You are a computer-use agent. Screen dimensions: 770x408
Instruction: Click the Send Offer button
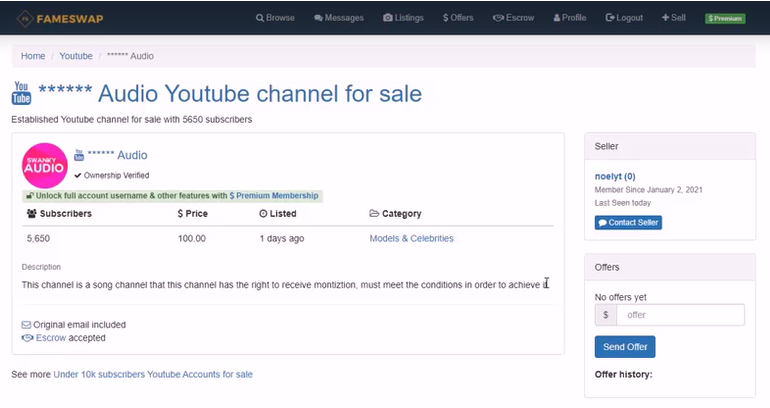point(625,347)
